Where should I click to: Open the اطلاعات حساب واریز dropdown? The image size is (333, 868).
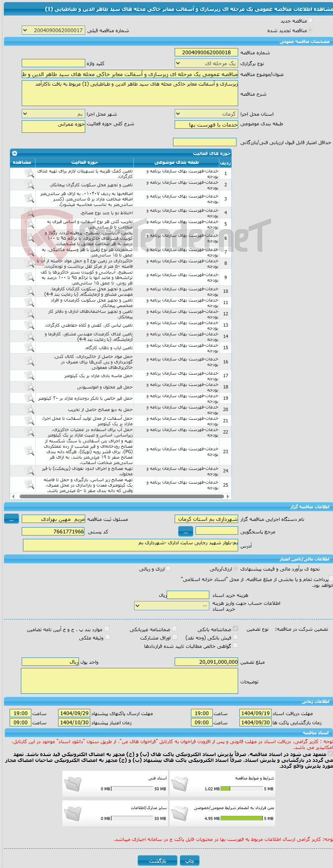click(171, 605)
